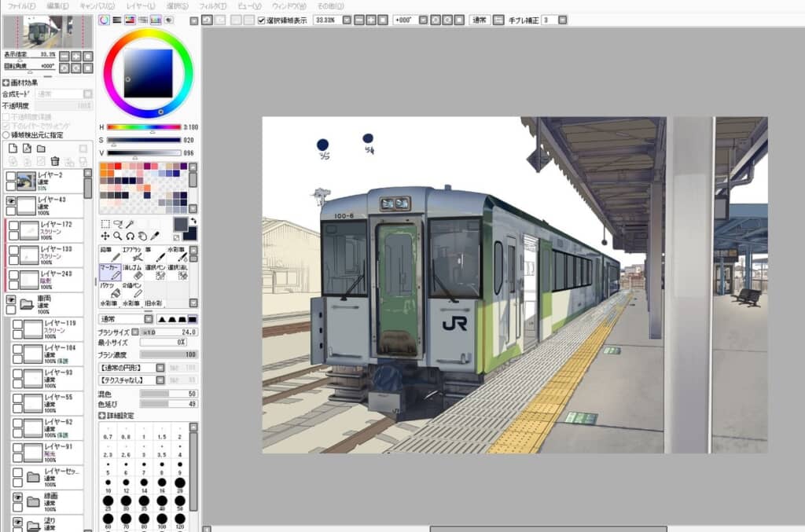
Task: Toggle visibility of layer レイヤー172
Action: 14,226
